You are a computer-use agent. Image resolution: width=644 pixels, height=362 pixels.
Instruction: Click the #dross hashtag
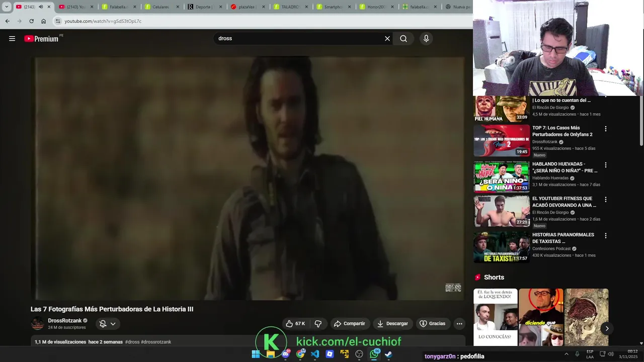point(132,342)
